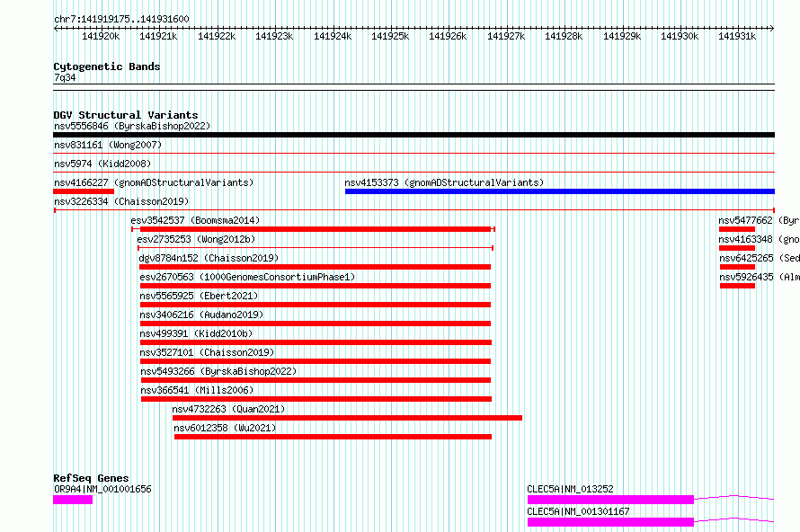Click the OR9A4 gene magenta bar
Image resolution: width=800 pixels, height=532 pixels.
click(x=73, y=500)
